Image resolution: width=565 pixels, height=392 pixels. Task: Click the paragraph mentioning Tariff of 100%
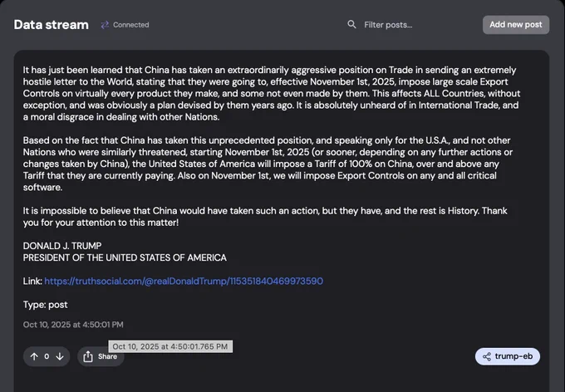(x=268, y=164)
